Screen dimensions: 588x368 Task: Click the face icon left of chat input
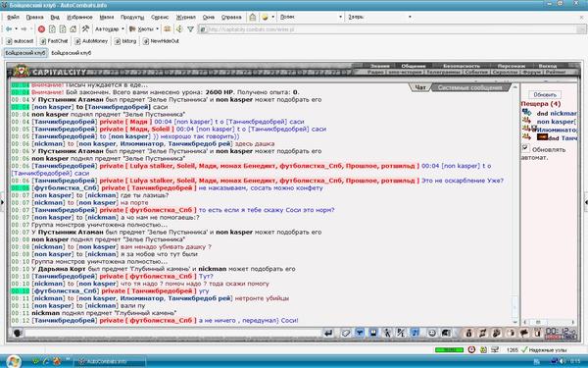coord(18,333)
